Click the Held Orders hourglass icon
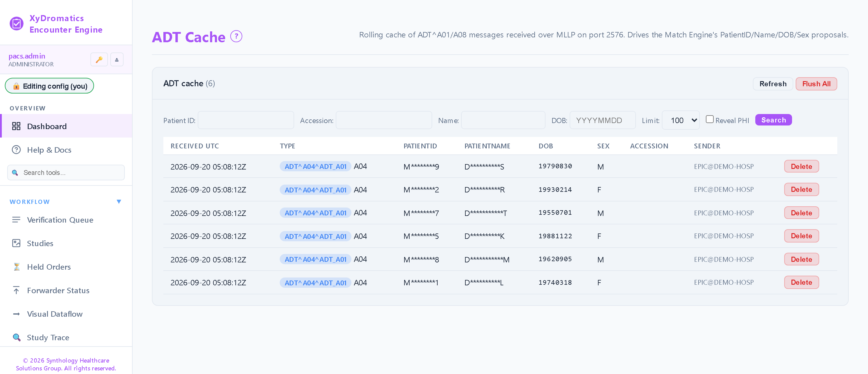Image resolution: width=868 pixels, height=374 pixels. (17, 267)
